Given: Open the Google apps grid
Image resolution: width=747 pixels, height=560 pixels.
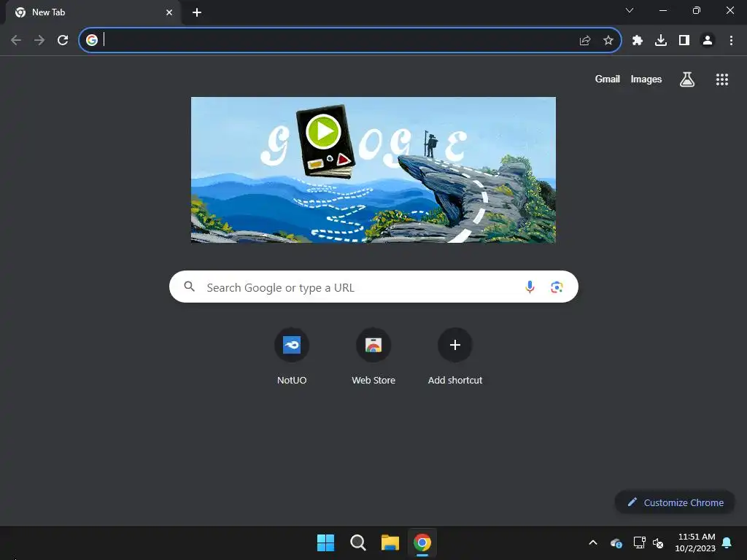Looking at the screenshot, I should [722, 79].
